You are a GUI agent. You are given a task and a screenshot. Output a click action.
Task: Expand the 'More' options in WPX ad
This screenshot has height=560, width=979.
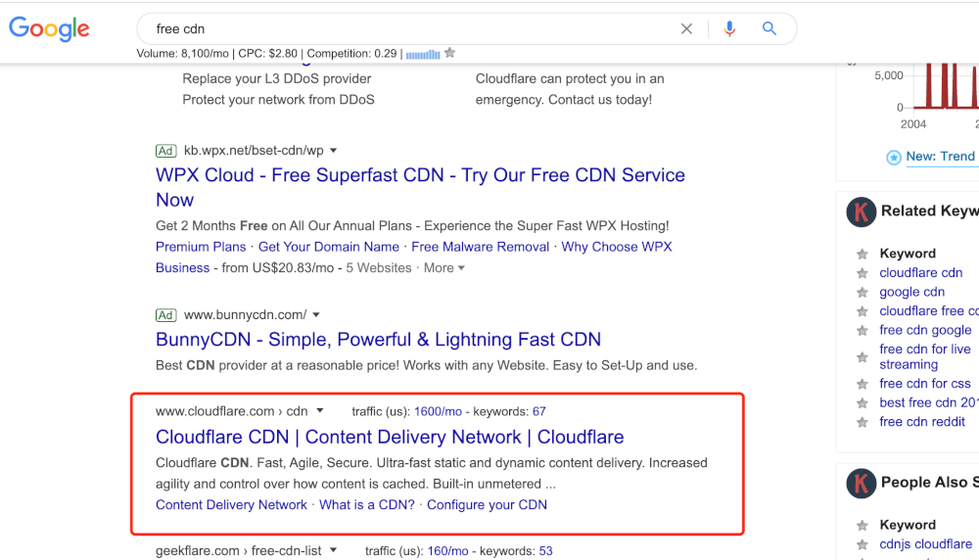(x=444, y=268)
